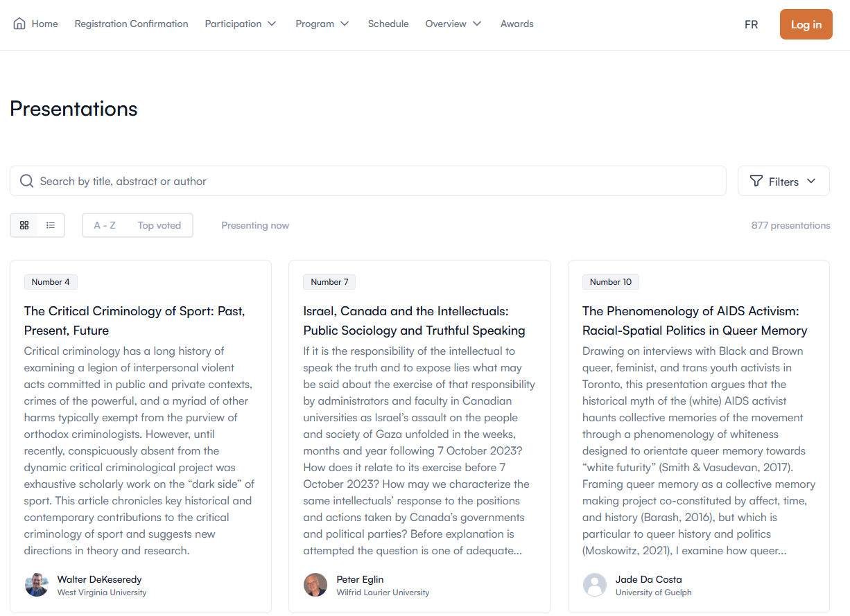Screen dimensions: 850x616
Task: Open the Schedule page
Action: point(388,24)
